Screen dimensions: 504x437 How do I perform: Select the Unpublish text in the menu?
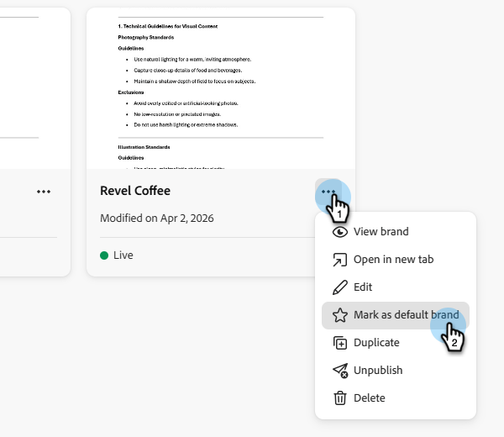378,371
